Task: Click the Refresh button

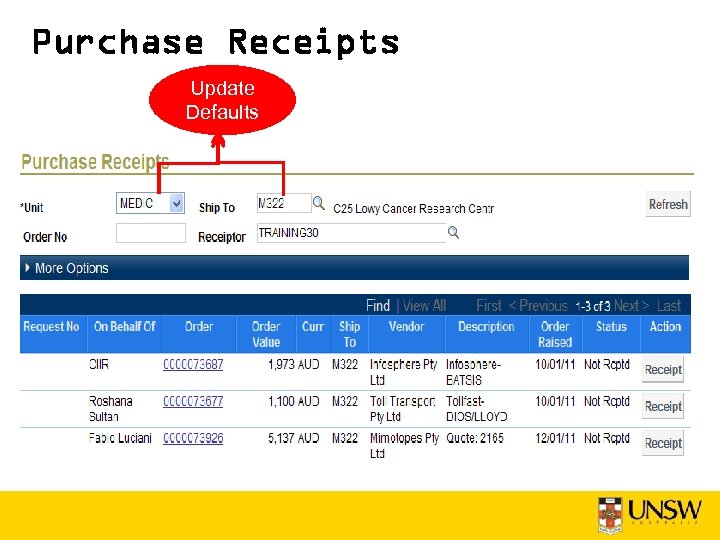Action: tap(668, 204)
